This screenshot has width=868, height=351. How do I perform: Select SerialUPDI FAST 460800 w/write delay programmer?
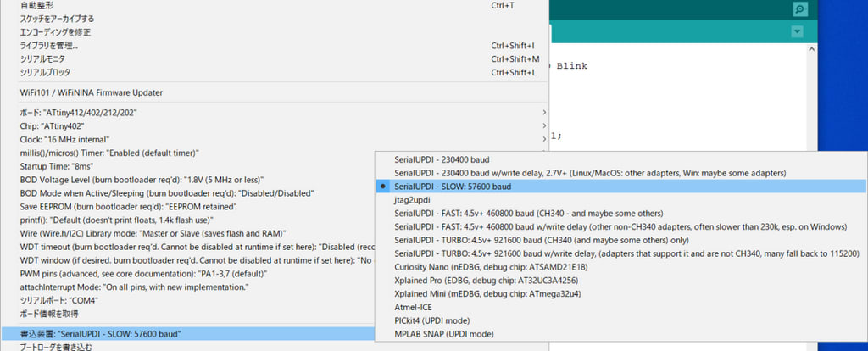coord(620,226)
